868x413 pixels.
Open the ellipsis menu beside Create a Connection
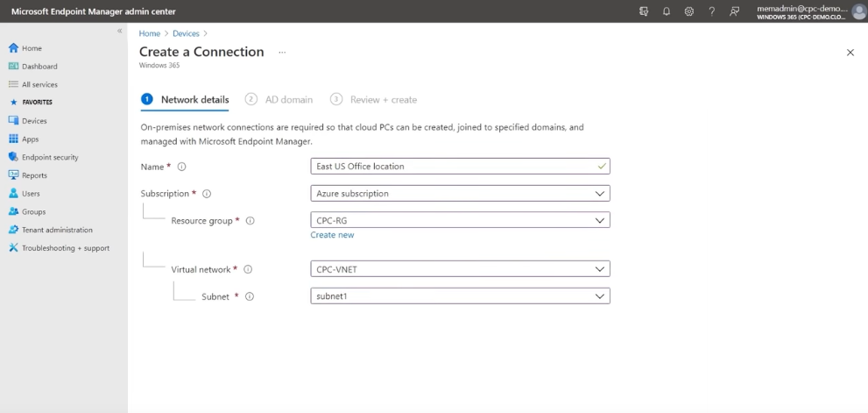282,52
